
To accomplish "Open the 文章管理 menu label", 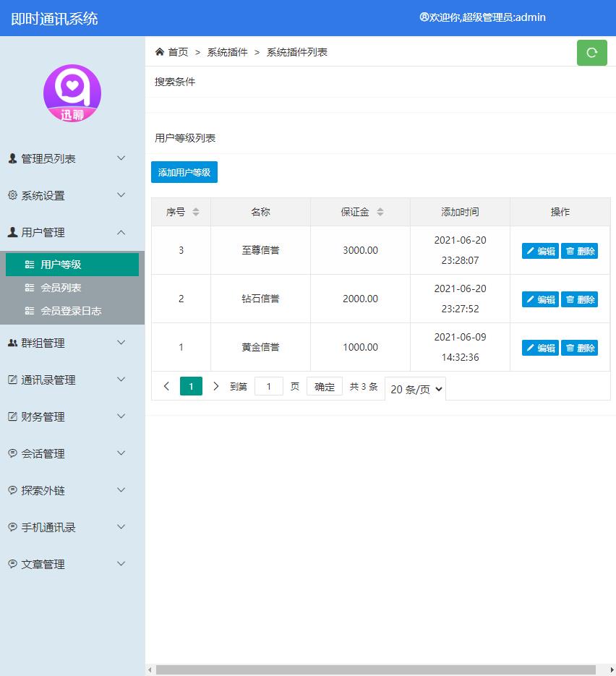I will click(x=43, y=564).
